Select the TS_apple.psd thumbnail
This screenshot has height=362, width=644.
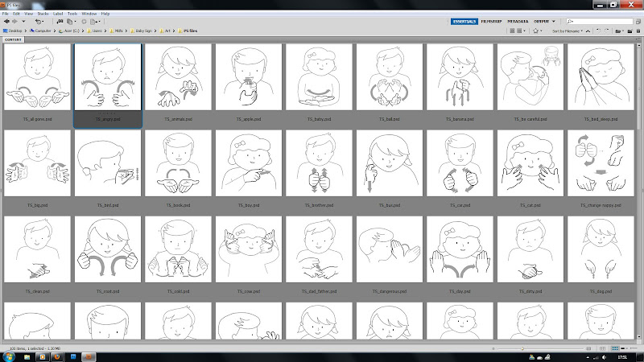click(x=249, y=76)
